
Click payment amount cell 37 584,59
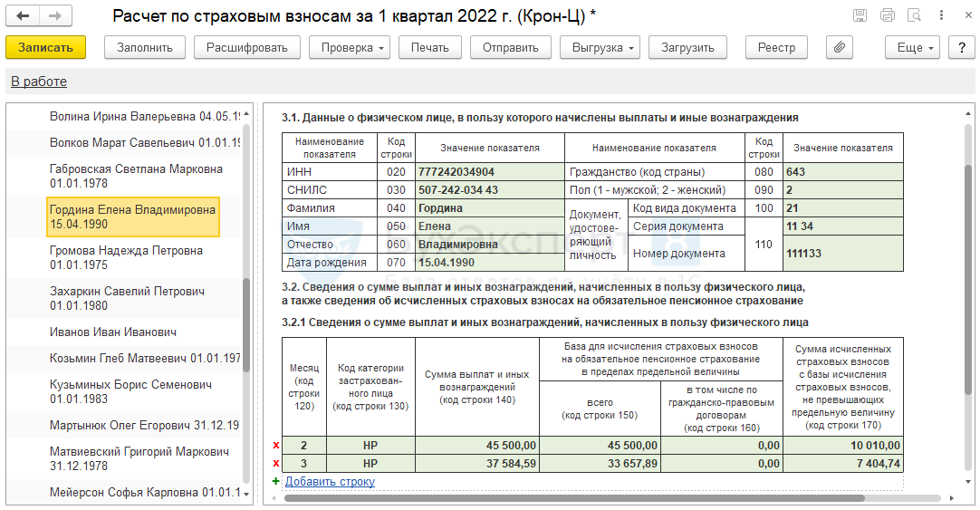coord(477,464)
